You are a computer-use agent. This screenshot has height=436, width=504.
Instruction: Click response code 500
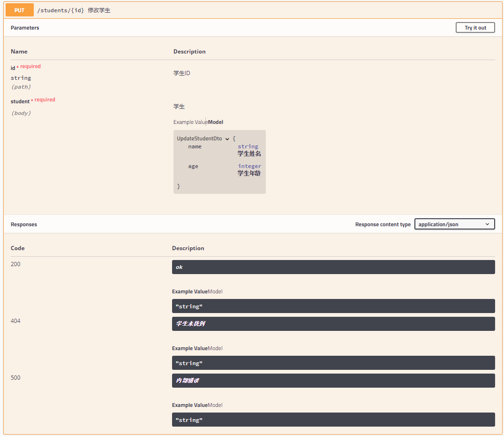[x=15, y=378]
